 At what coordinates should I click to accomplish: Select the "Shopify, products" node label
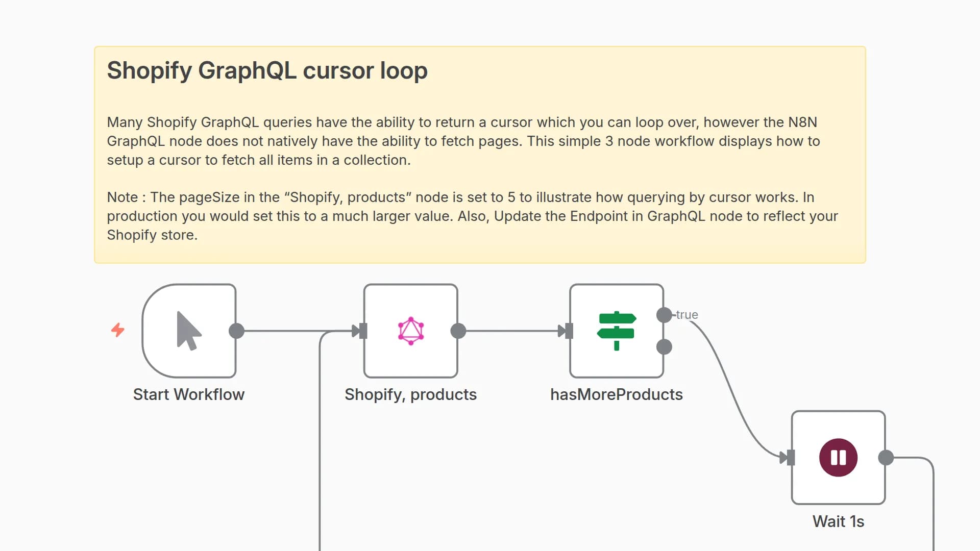(x=410, y=394)
